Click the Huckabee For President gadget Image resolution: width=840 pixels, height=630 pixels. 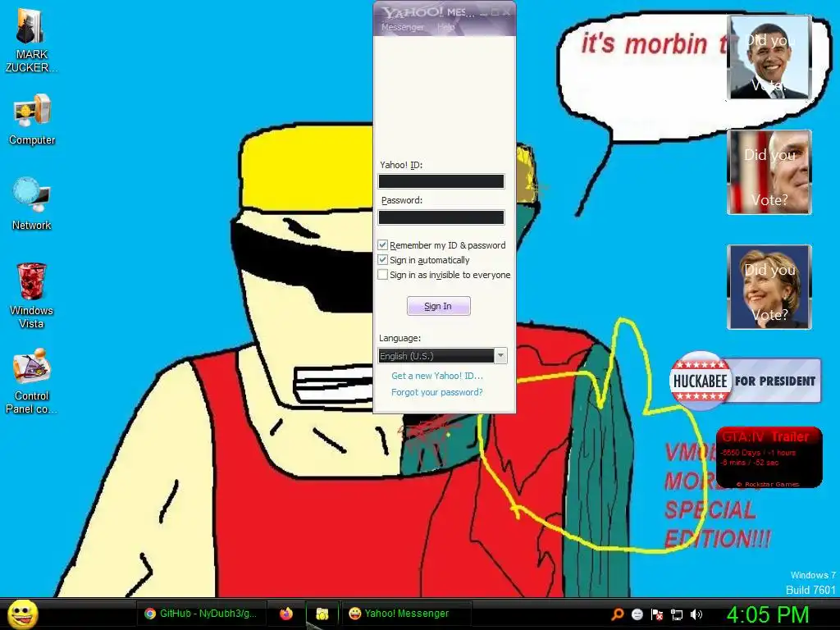[745, 381]
